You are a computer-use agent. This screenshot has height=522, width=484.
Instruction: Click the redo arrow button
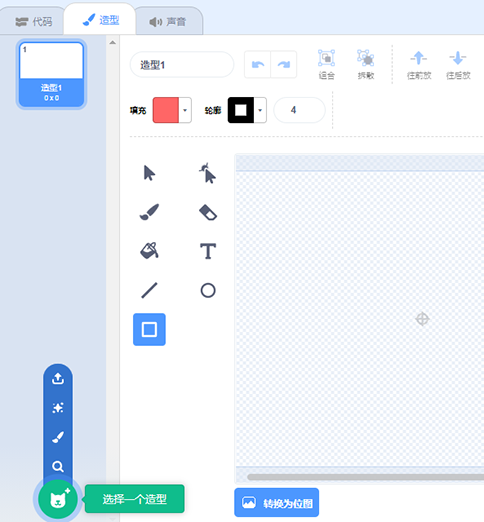coord(284,64)
